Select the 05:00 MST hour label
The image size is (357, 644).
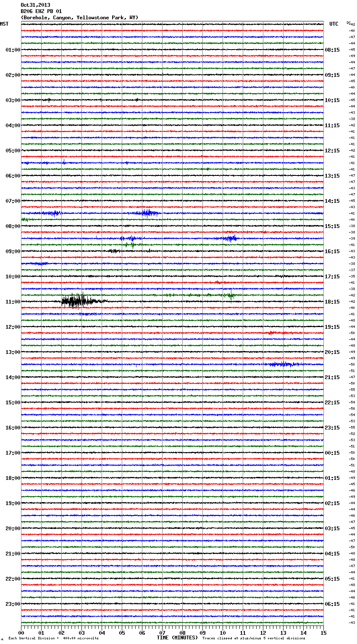tap(13, 151)
